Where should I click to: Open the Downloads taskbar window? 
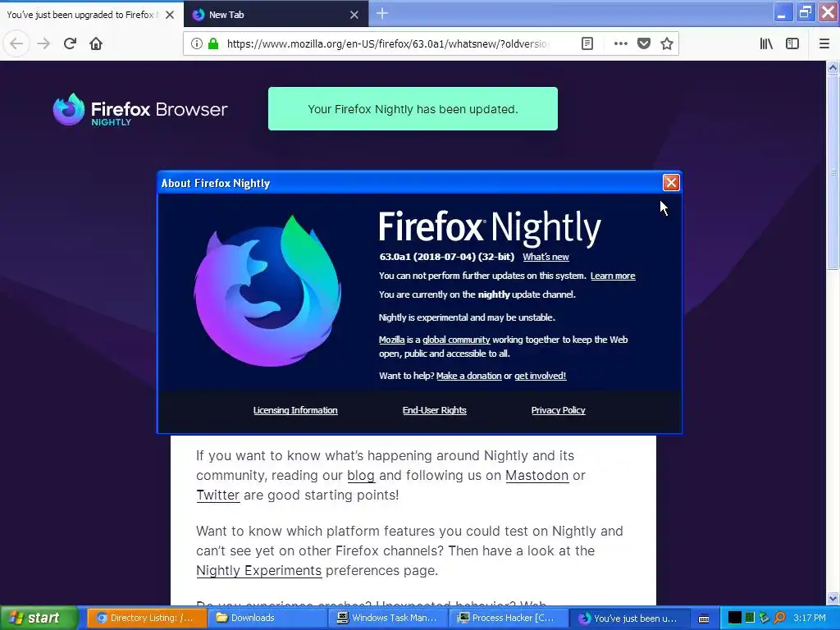[267, 618]
